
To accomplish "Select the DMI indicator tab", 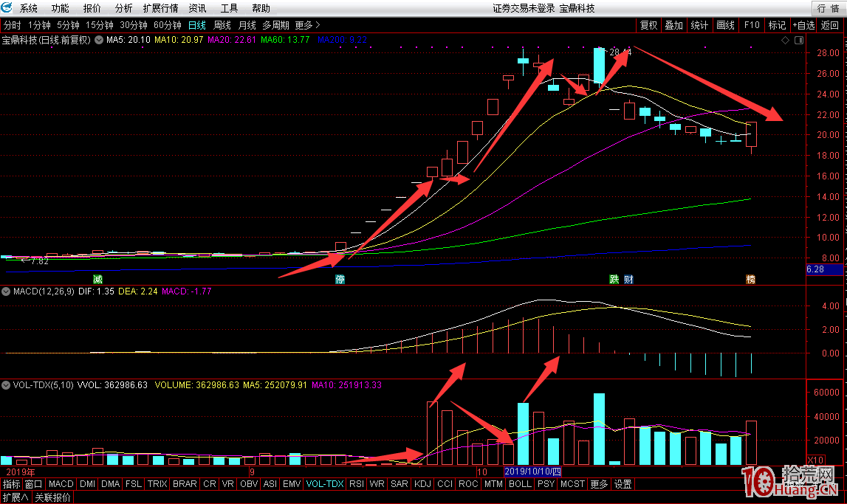I will pyautogui.click(x=87, y=484).
